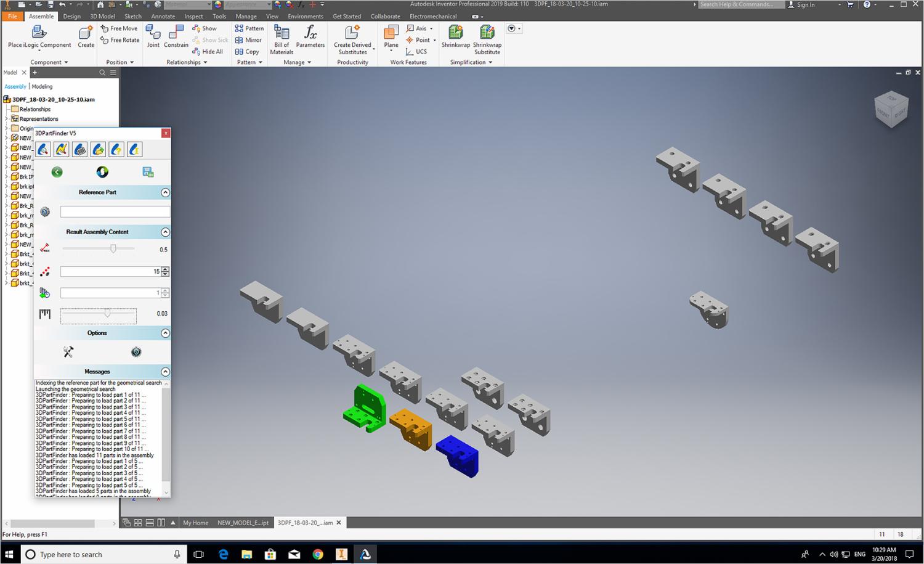Click the orange bracket part in viewport
This screenshot has height=564, width=924.
pos(411,428)
